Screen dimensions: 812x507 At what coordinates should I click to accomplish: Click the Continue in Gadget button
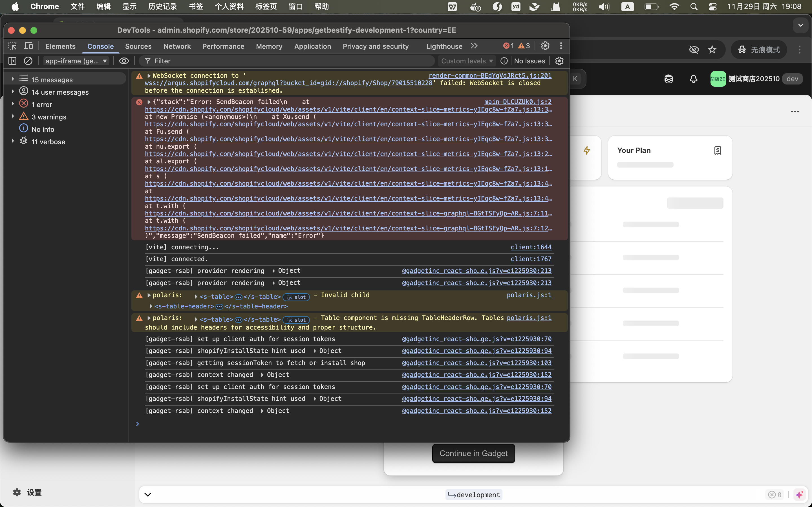coord(473,453)
